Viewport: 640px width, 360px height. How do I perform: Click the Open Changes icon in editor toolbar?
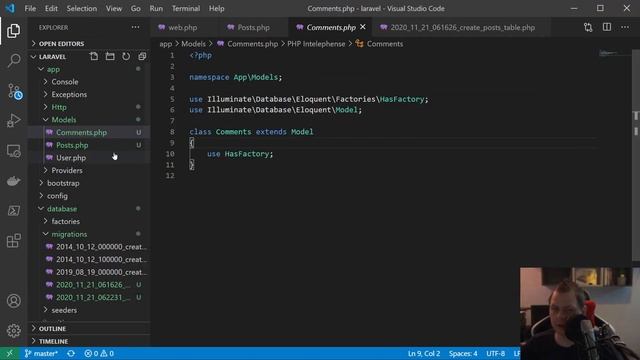pos(588,27)
